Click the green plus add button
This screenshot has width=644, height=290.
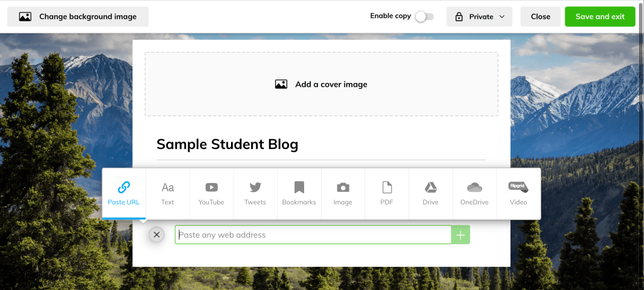[461, 235]
